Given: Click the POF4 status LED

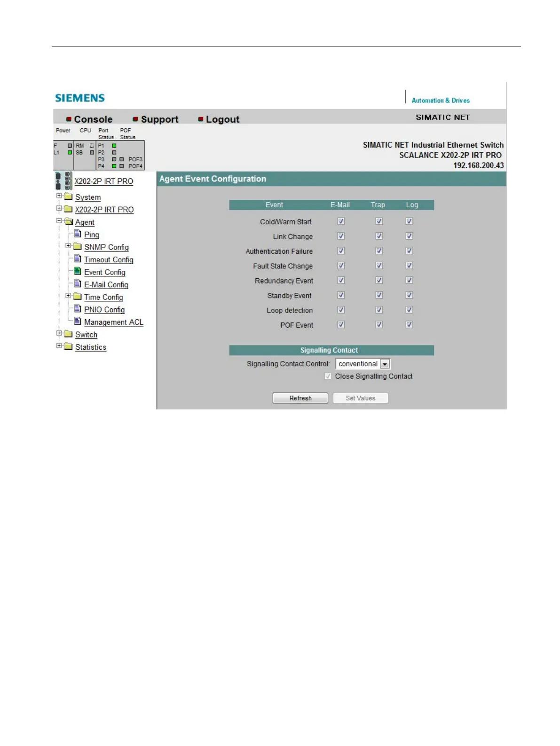Looking at the screenshot, I should 121,166.
